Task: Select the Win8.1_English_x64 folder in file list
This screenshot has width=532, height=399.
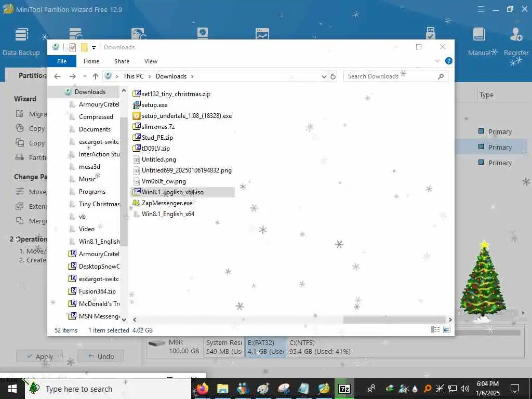Action: [164, 214]
